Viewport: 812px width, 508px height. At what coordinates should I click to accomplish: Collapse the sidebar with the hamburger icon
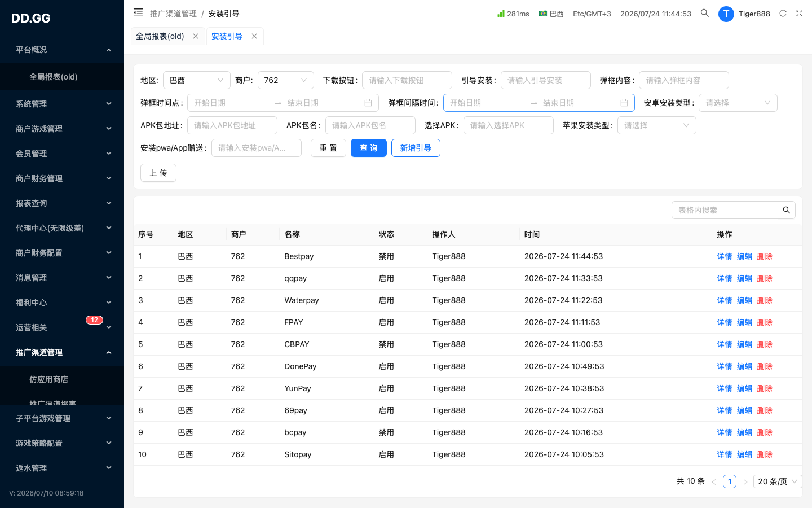[x=138, y=12]
